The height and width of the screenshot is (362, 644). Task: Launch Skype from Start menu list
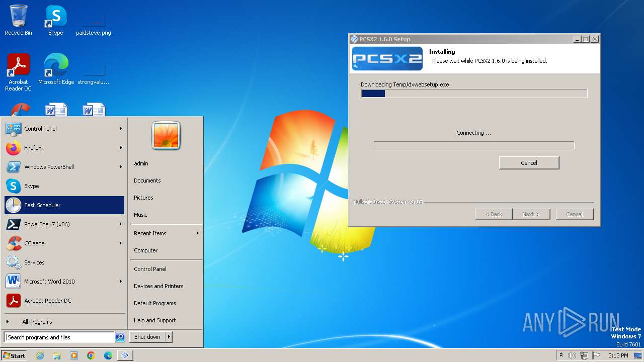click(64, 186)
